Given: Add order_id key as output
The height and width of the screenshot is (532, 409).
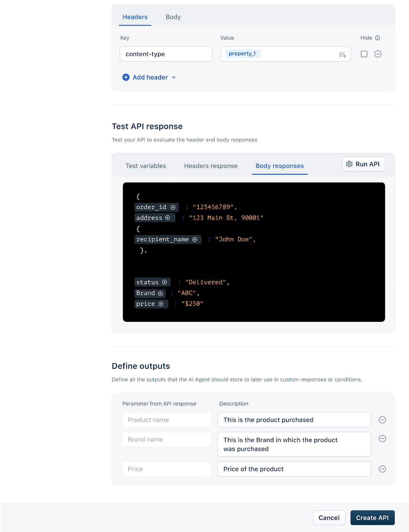Looking at the screenshot, I should click(x=173, y=207).
